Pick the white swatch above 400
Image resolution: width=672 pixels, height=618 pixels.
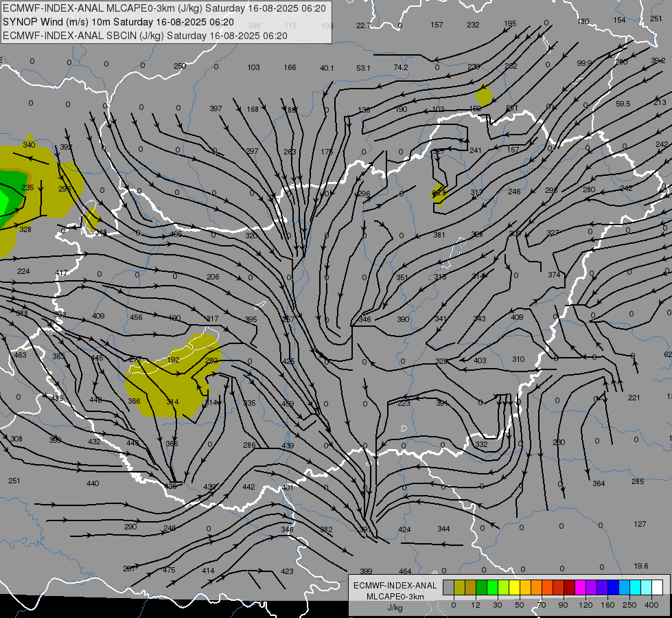[x=657, y=588]
